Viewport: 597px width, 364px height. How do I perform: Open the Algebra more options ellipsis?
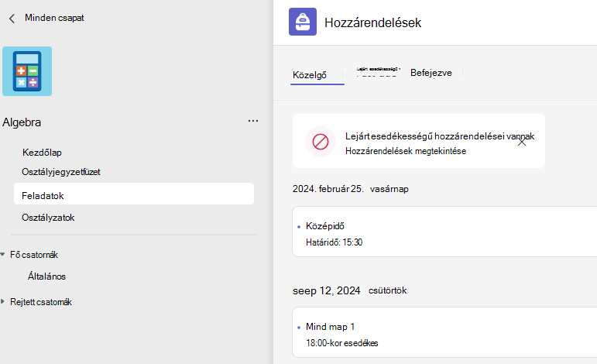point(253,121)
